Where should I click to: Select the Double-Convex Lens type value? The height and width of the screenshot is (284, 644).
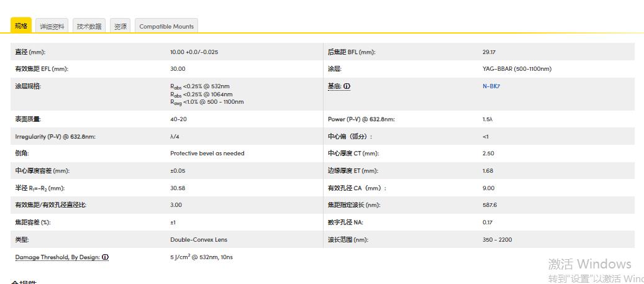tap(199, 239)
